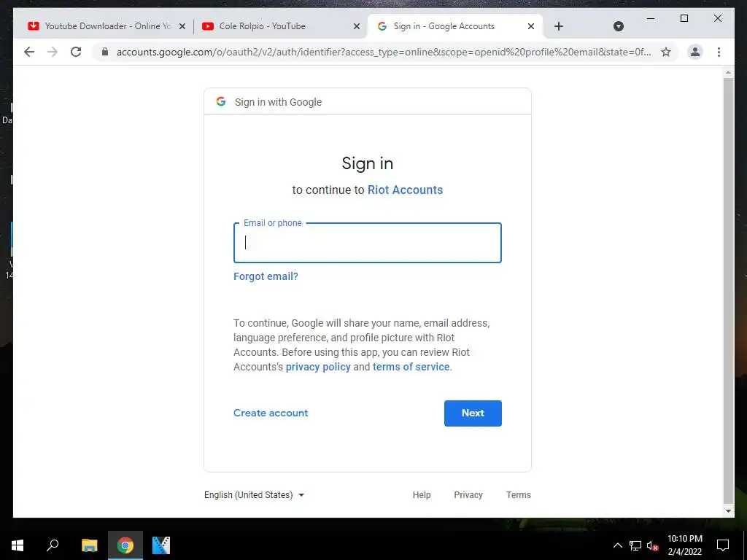
Task: Open taskbar search magnifier
Action: (53, 545)
